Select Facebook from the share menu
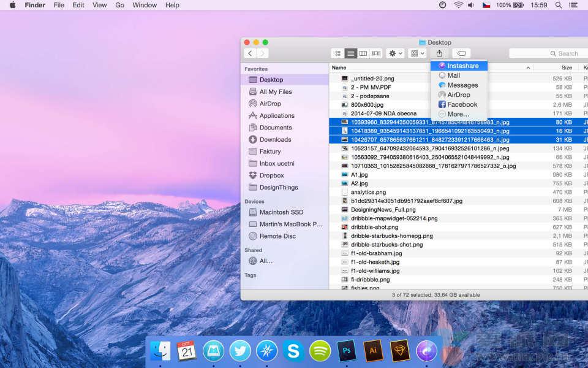The image size is (588, 368). click(462, 104)
